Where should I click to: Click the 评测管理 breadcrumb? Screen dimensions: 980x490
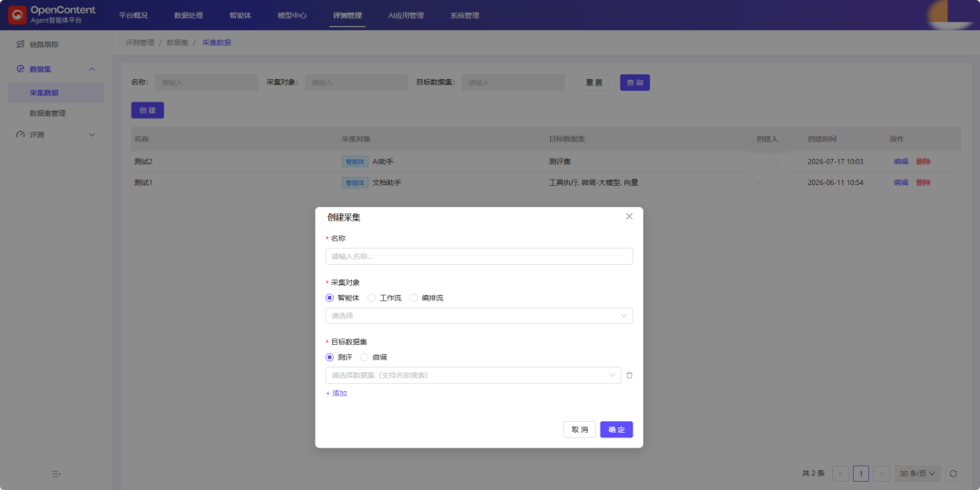140,43
